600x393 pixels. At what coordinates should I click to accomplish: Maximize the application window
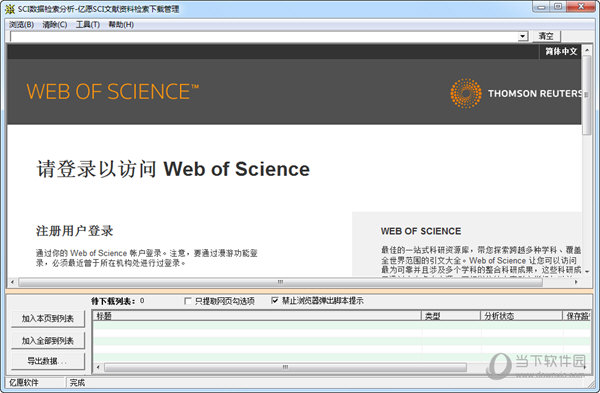(558, 7)
